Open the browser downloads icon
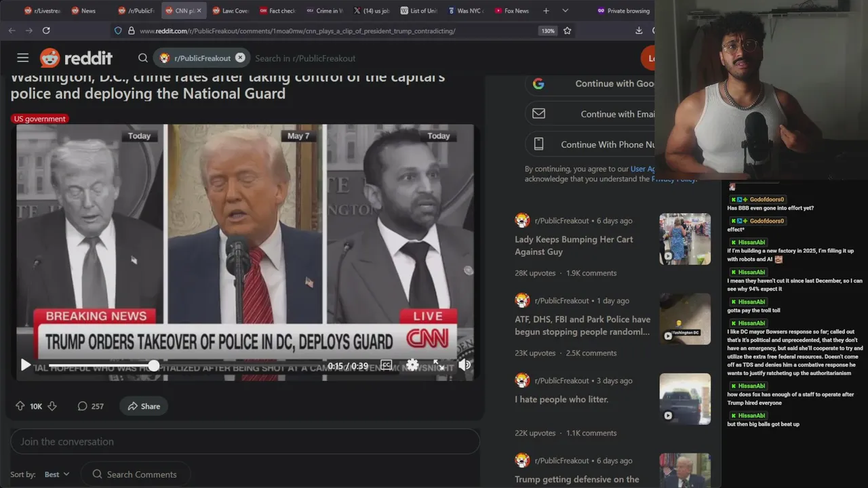 click(x=639, y=30)
